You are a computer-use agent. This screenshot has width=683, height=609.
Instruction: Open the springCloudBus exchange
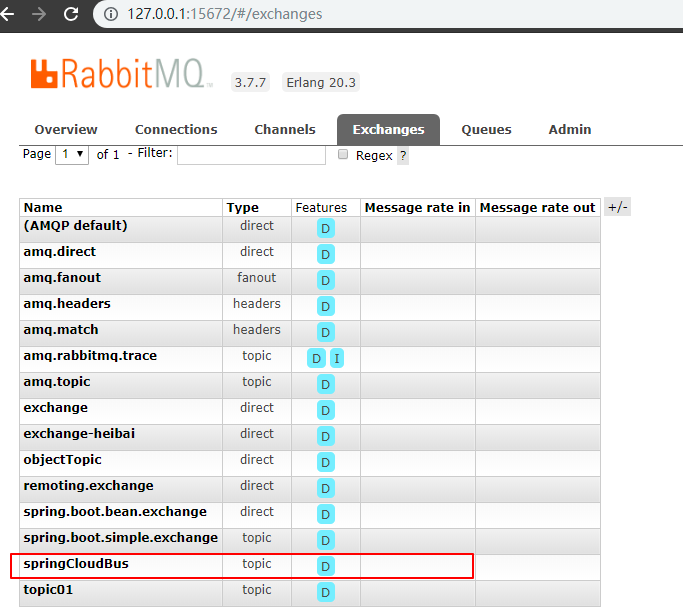[76, 564]
